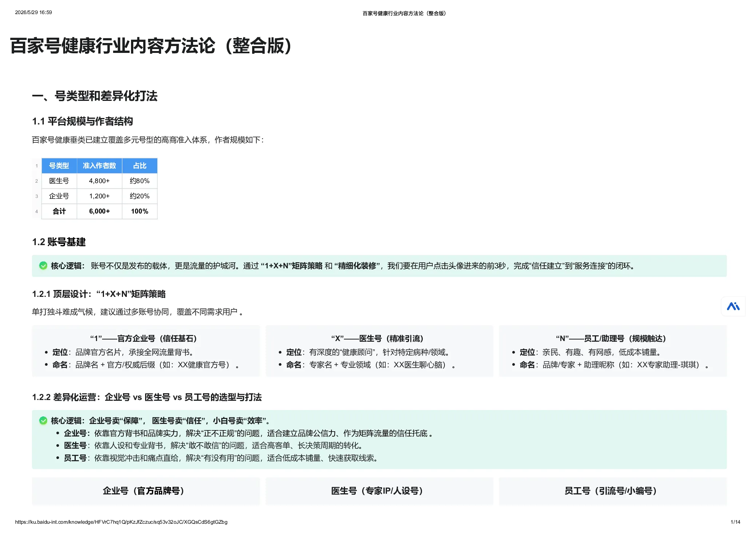
Task: Select the 约80% table cell
Action: (x=140, y=181)
